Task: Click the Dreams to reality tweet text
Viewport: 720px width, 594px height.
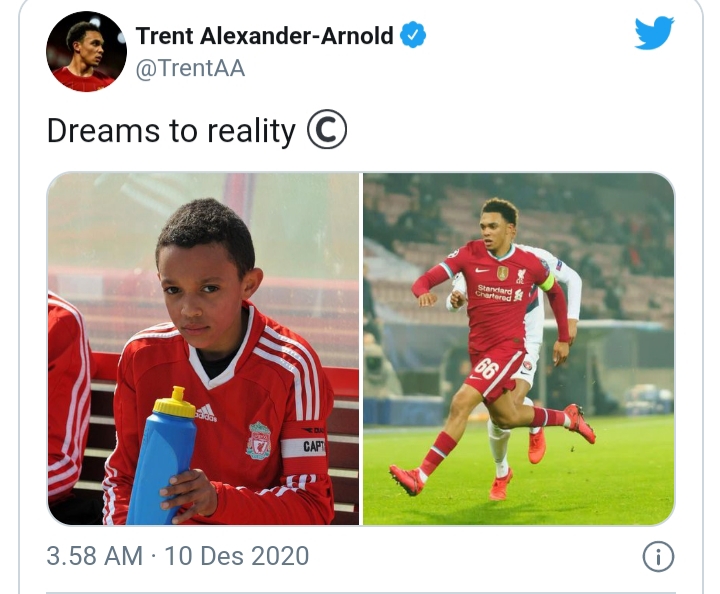Action: pos(171,131)
